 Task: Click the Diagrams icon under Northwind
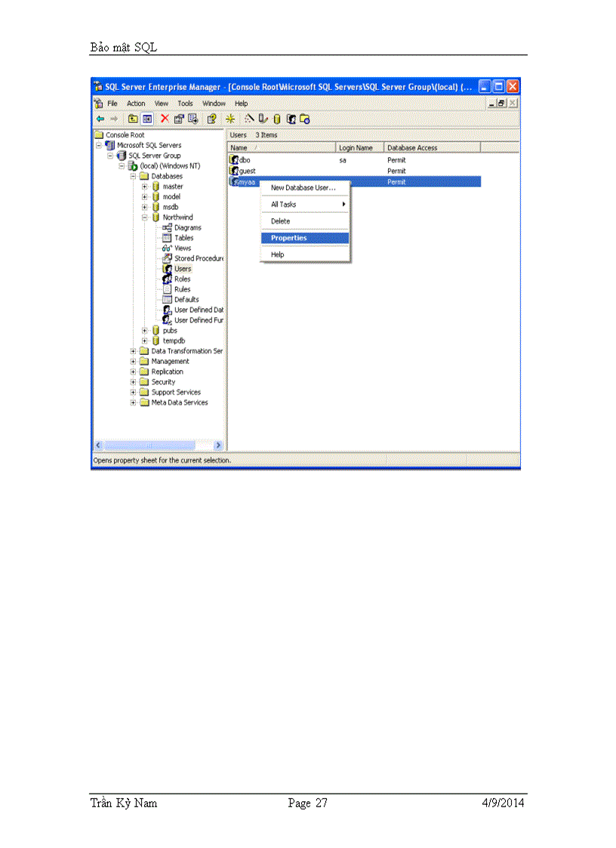[x=167, y=227]
